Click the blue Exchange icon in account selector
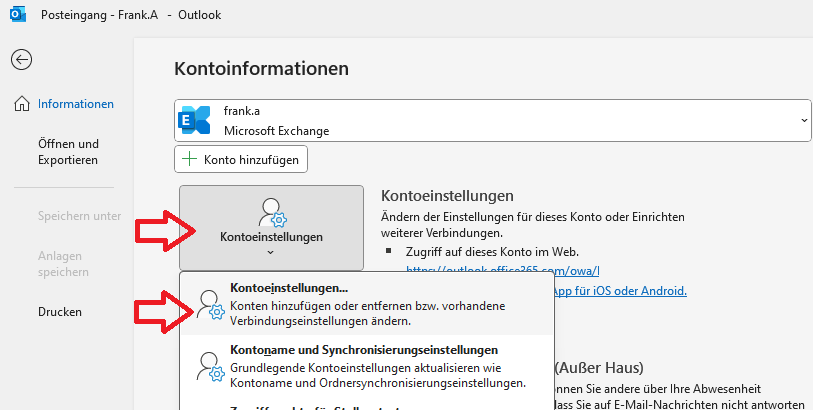The height and width of the screenshot is (411, 813). 193,122
